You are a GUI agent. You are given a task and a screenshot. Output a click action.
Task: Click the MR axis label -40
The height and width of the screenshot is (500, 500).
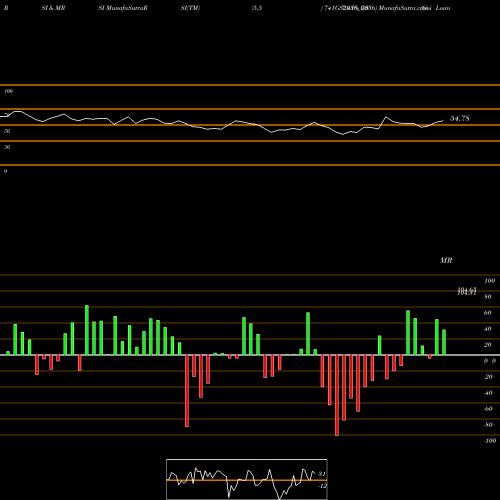[488, 393]
